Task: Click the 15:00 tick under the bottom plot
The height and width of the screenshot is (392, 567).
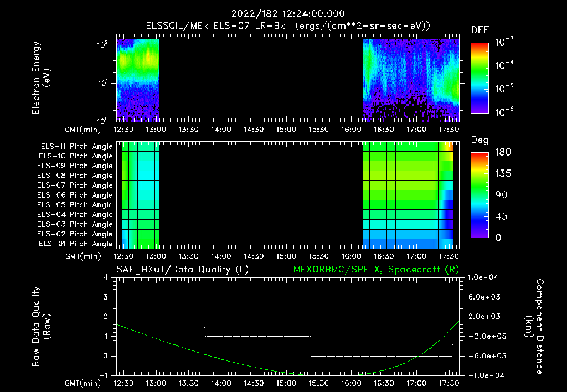Action: coord(286,383)
